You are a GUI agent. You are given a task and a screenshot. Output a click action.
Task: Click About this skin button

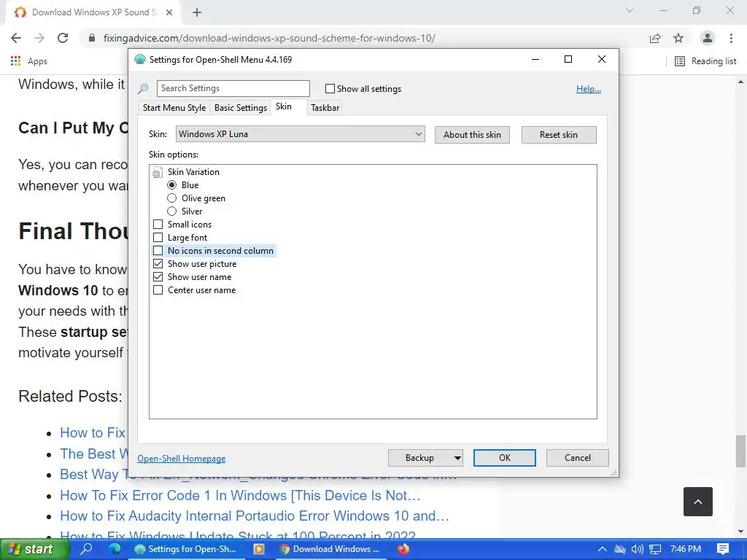tap(472, 135)
